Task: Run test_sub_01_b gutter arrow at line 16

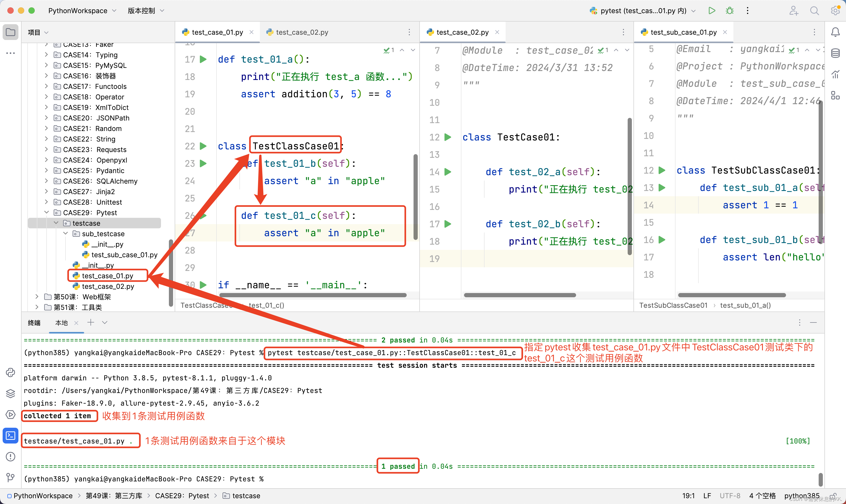Action: pos(662,240)
